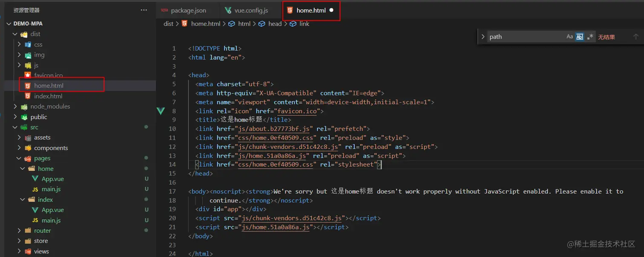This screenshot has height=257, width=644.
Task: Open index.html in the explorer
Action: pos(48,96)
